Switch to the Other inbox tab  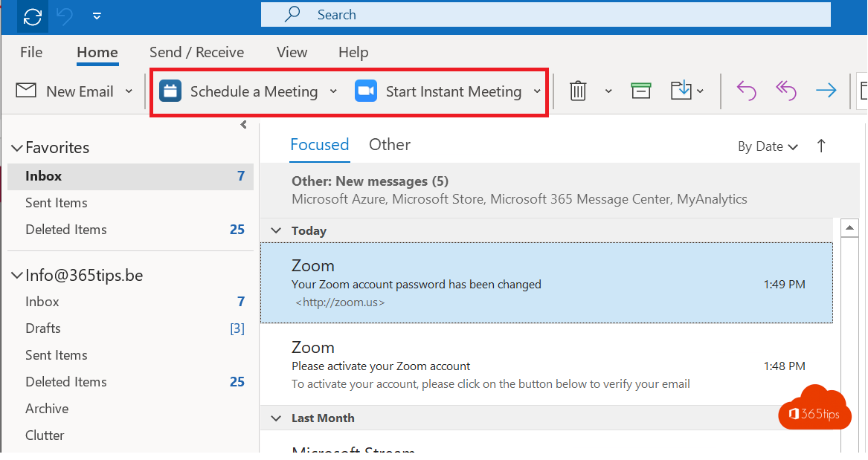pos(389,145)
